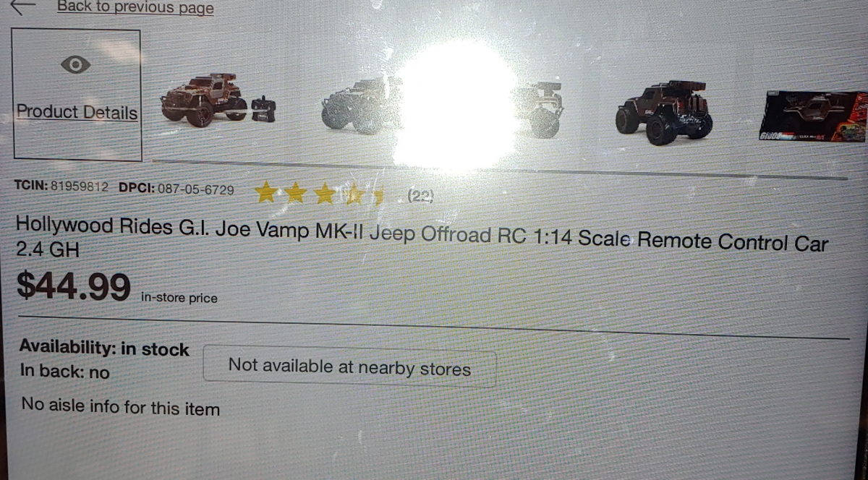This screenshot has width=868, height=480.
Task: Click the second yellow rating star
Action: pos(295,193)
